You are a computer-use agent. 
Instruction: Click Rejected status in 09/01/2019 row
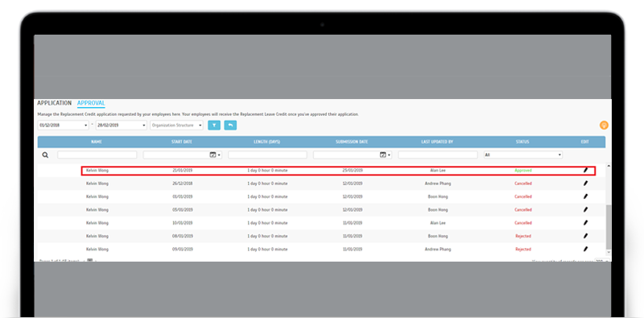pyautogui.click(x=523, y=250)
